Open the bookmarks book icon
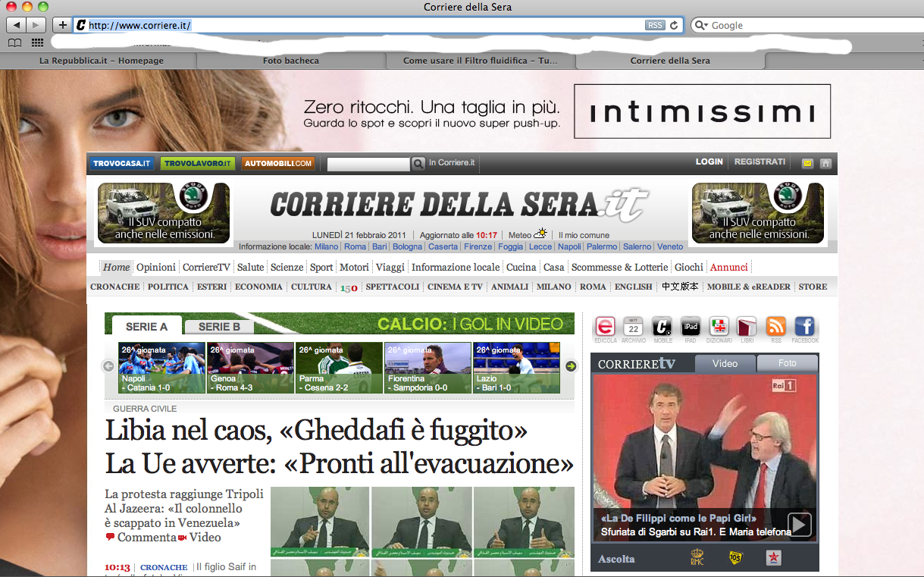This screenshot has width=924, height=577. coord(14,43)
